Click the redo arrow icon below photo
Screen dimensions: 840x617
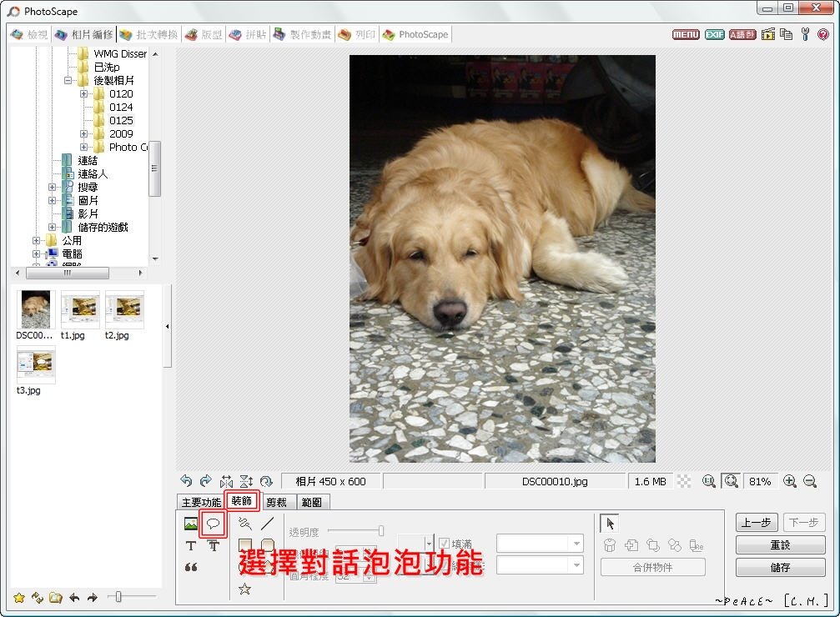coord(206,481)
